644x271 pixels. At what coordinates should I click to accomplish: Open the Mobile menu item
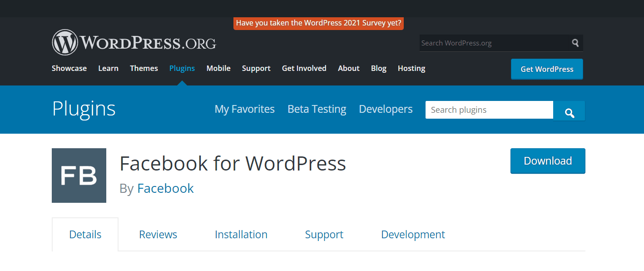coord(218,68)
